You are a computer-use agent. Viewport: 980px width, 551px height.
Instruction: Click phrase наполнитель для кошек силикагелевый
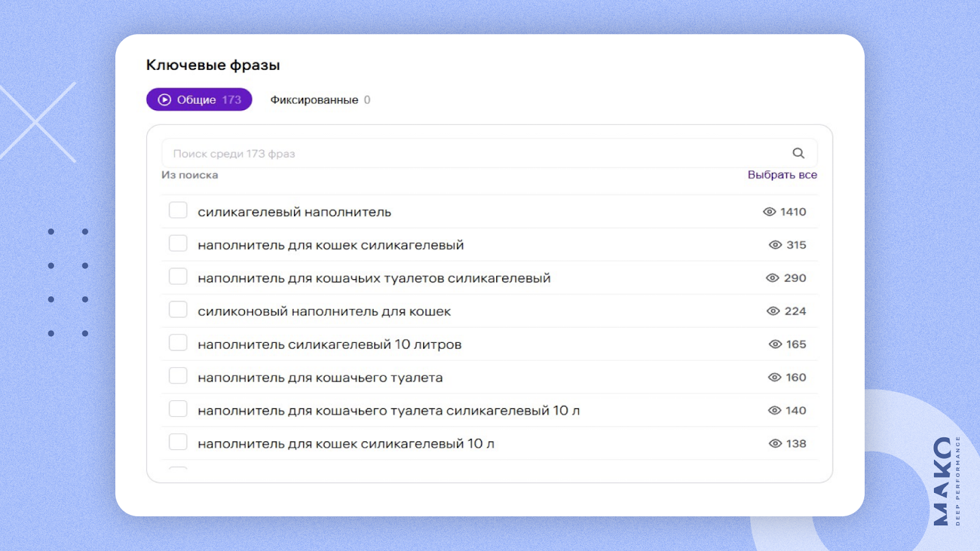(x=331, y=245)
